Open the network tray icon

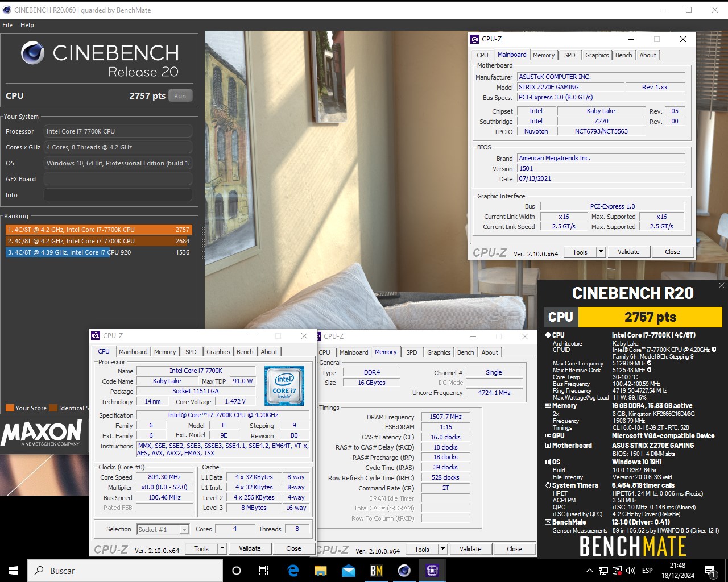(x=603, y=571)
